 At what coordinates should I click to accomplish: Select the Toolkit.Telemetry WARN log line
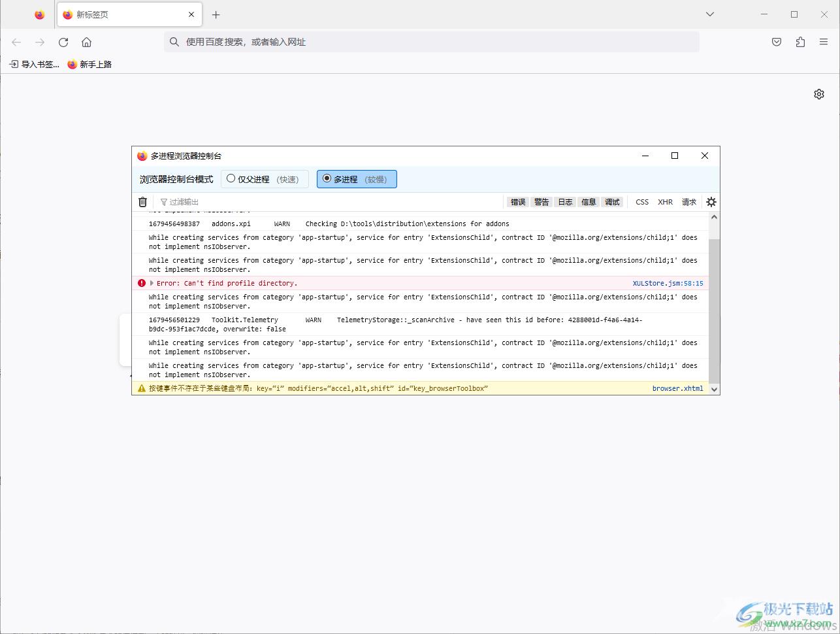(420, 324)
